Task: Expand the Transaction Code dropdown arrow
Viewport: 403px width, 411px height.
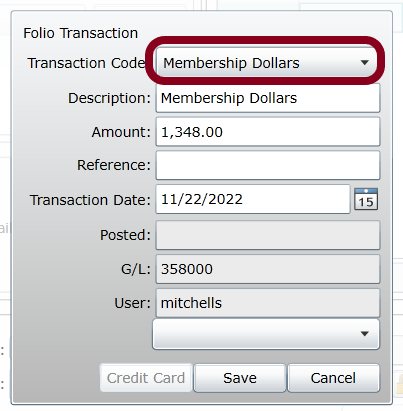Action: coord(365,63)
